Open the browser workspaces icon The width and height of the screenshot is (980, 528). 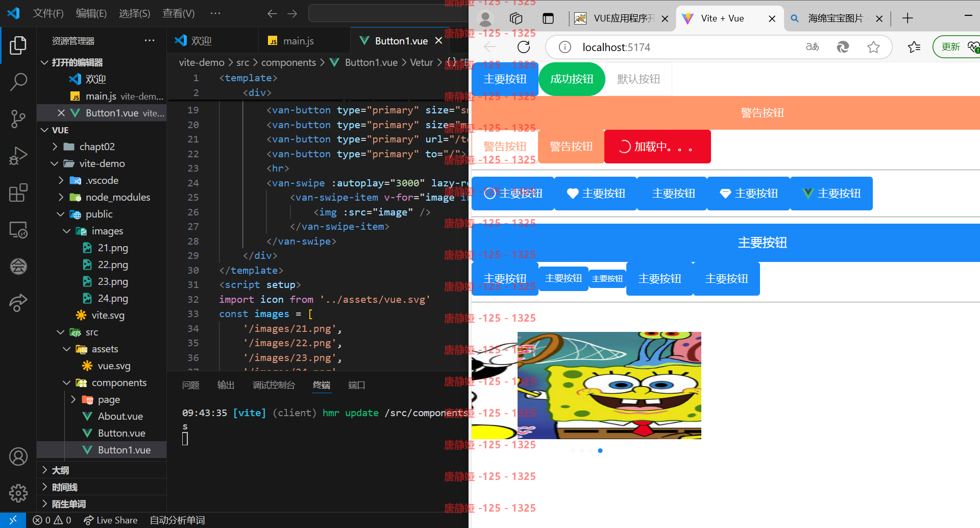click(516, 18)
